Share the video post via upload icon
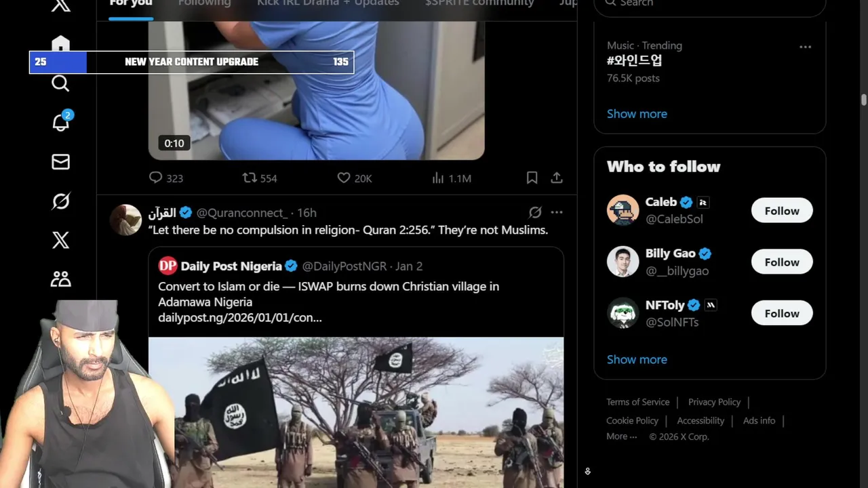 tap(557, 178)
